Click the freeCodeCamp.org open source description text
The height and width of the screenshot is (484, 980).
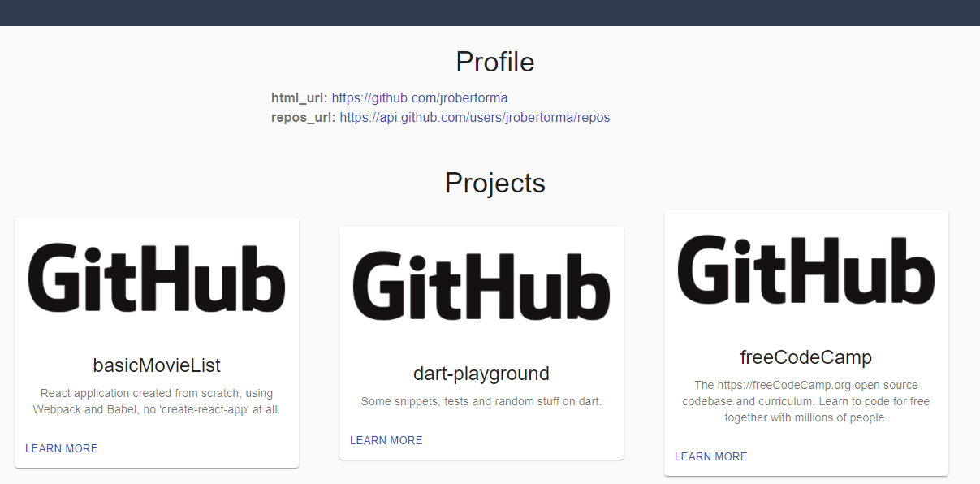(x=806, y=401)
